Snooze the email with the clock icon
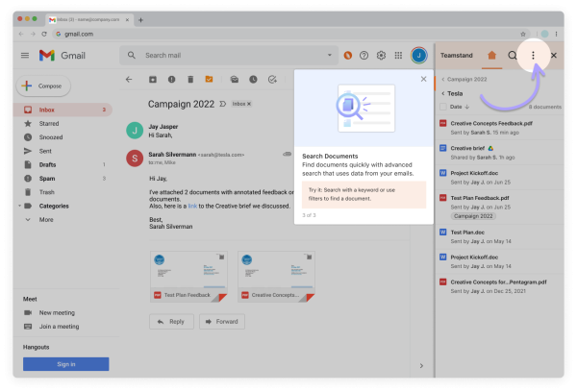The height and width of the screenshot is (392, 577). point(253,79)
